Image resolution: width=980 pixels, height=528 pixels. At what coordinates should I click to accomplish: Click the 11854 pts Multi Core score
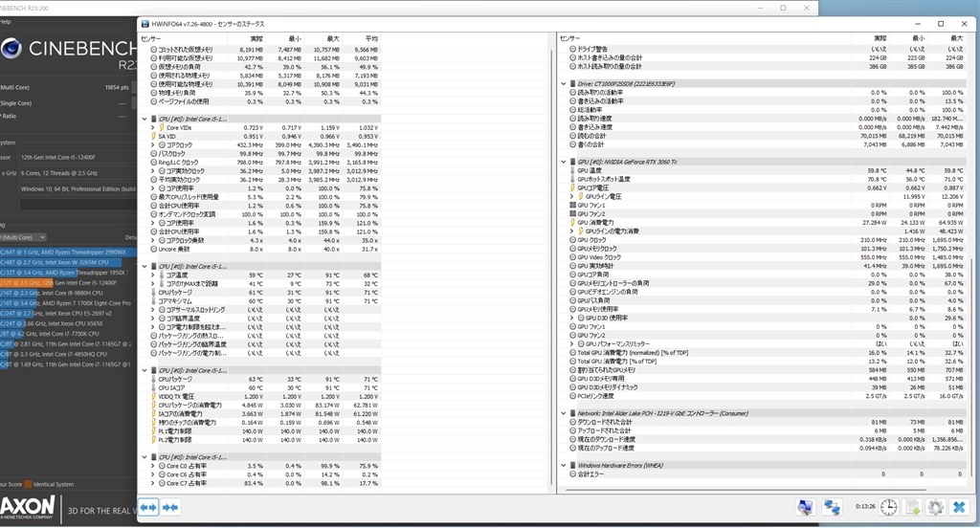click(x=117, y=87)
